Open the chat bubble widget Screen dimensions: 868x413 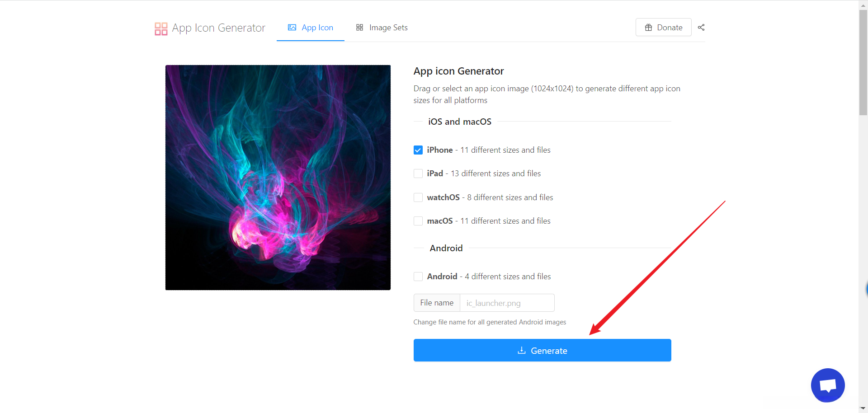point(827,385)
